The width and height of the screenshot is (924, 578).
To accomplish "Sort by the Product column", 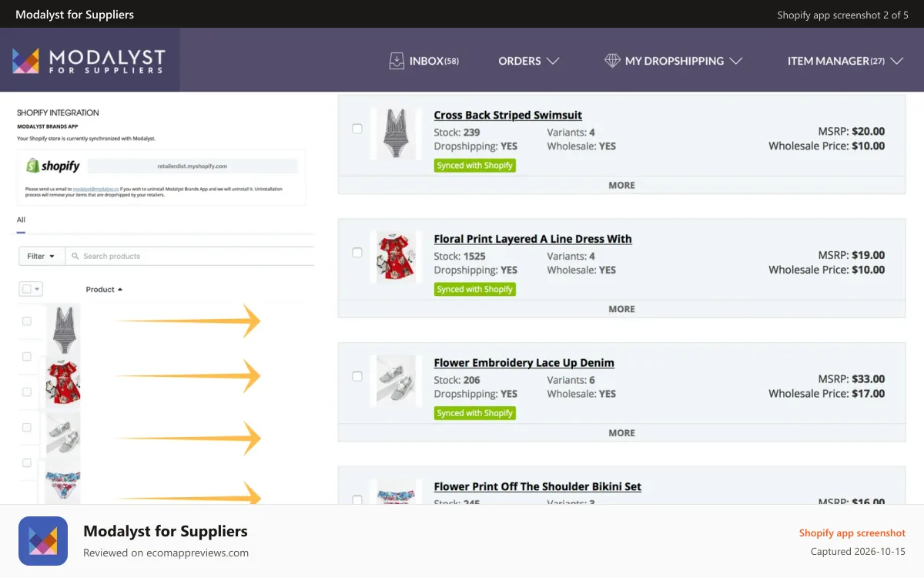I will point(104,290).
